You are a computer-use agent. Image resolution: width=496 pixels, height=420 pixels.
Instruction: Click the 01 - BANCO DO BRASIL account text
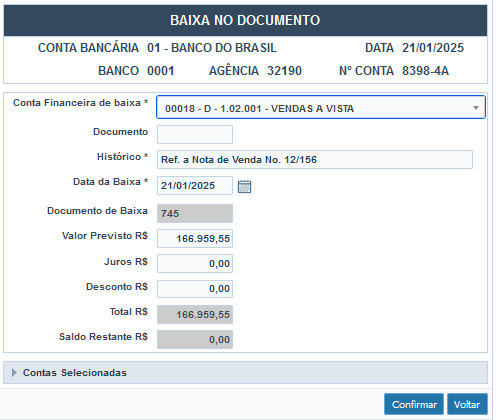point(212,48)
